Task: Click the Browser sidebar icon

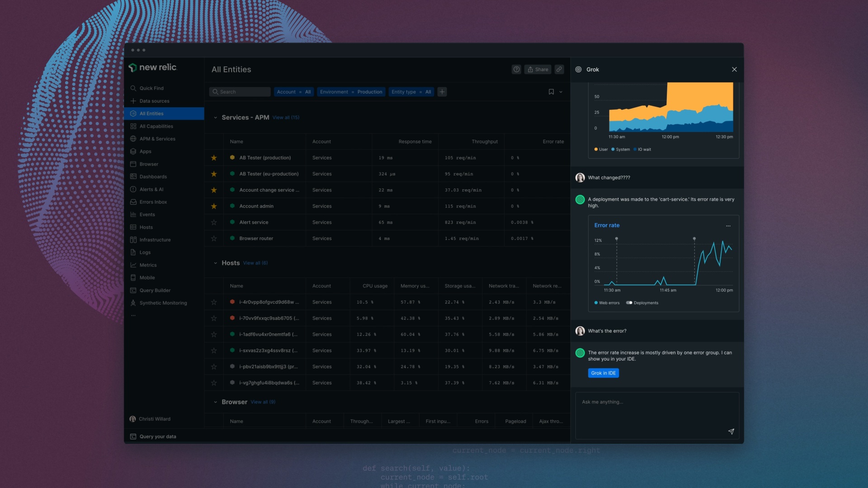Action: [133, 164]
